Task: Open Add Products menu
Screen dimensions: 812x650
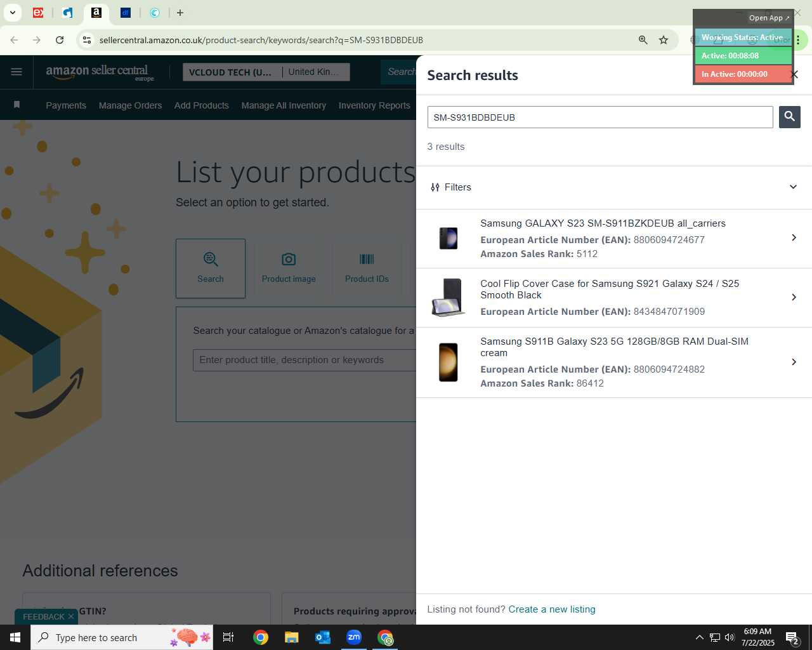Action: (202, 105)
